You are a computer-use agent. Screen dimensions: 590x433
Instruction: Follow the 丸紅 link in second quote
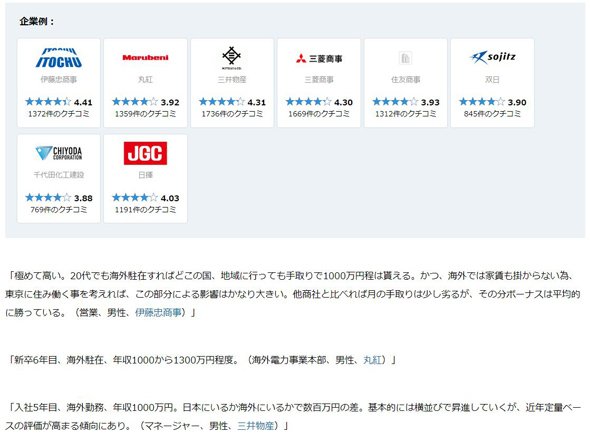(x=373, y=360)
